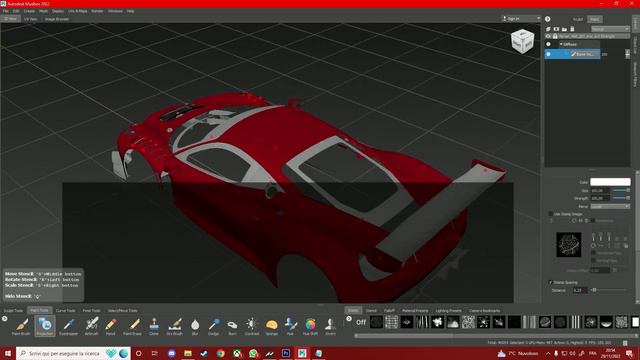Open the Render menu

pos(97,11)
